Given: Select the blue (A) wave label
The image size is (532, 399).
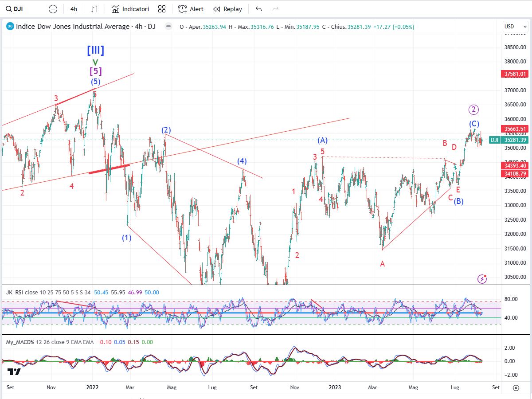Looking at the screenshot, I should pyautogui.click(x=322, y=141).
